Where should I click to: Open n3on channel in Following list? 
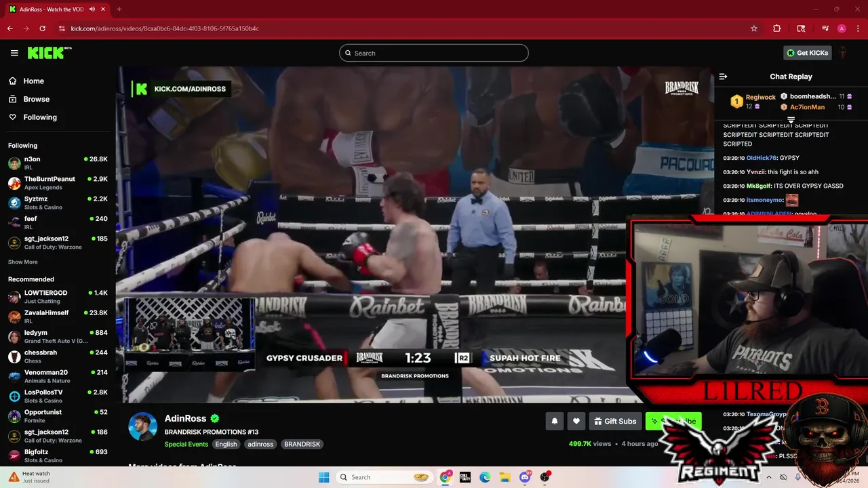tap(58, 163)
